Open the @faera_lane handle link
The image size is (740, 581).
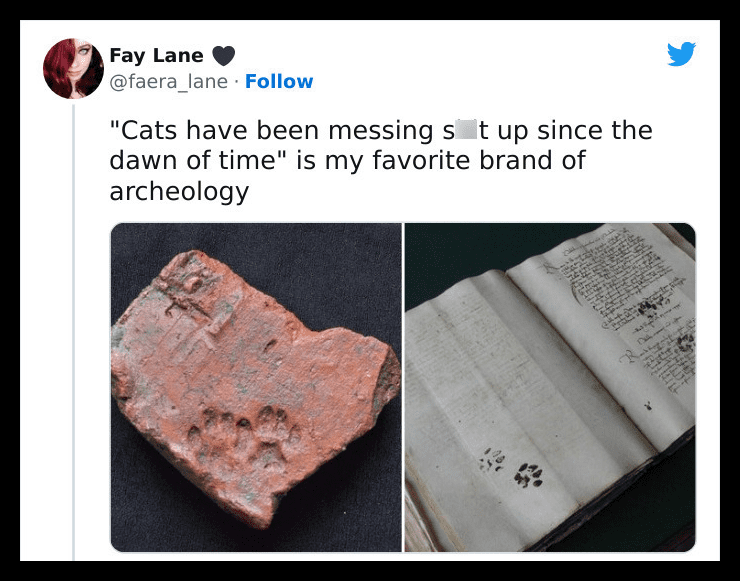pyautogui.click(x=168, y=82)
